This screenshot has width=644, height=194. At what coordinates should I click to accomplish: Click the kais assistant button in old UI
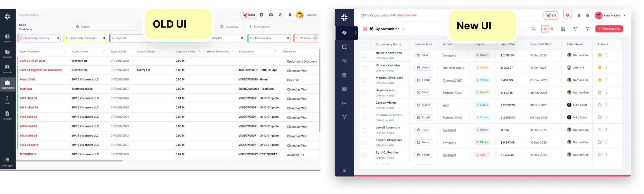pyautogui.click(x=249, y=15)
